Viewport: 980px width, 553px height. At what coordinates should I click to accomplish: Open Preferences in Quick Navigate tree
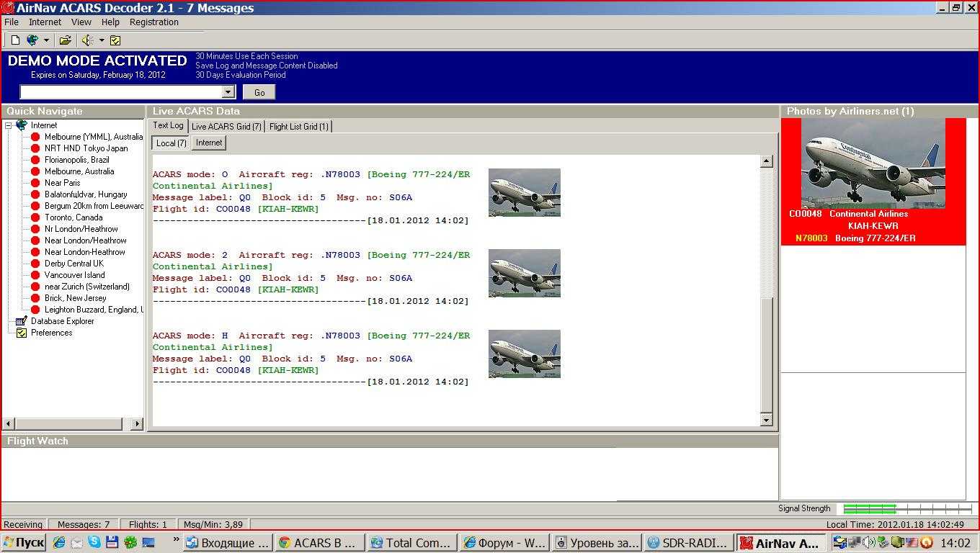pyautogui.click(x=51, y=333)
